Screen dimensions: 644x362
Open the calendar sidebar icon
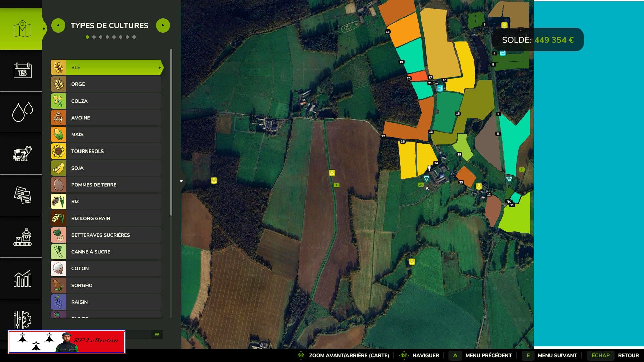click(22, 70)
